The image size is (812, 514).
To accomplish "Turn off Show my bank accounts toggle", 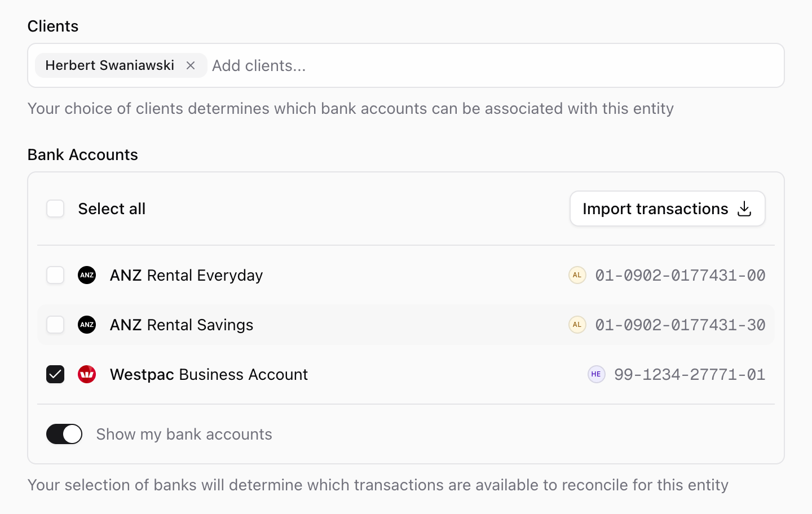I will (64, 434).
